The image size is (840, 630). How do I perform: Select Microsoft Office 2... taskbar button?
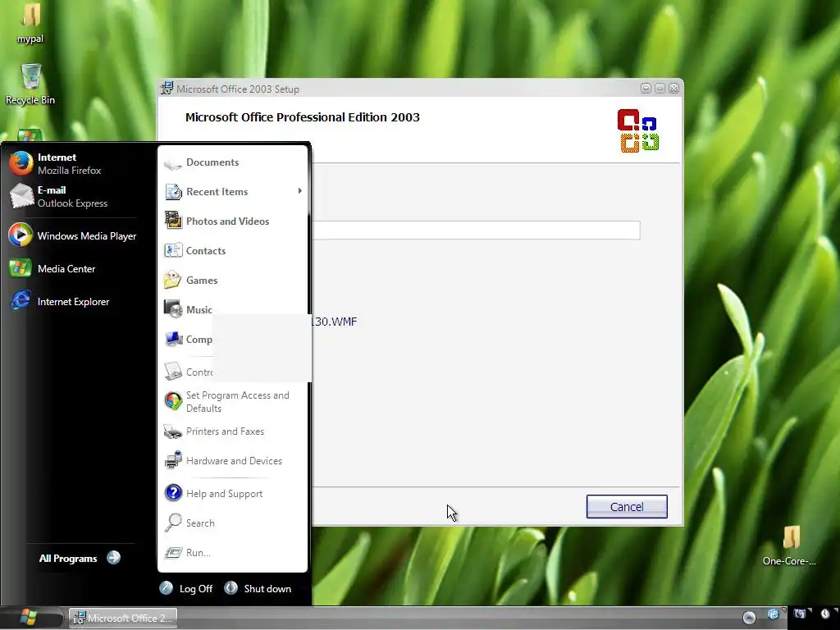coord(123,618)
